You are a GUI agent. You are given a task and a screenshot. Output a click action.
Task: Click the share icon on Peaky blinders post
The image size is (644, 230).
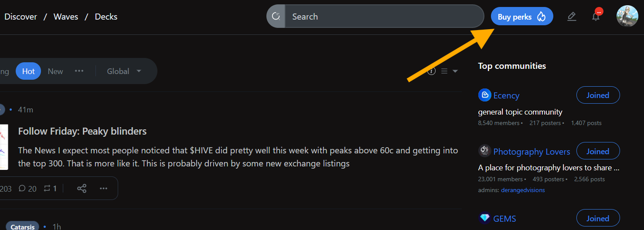[82, 189]
